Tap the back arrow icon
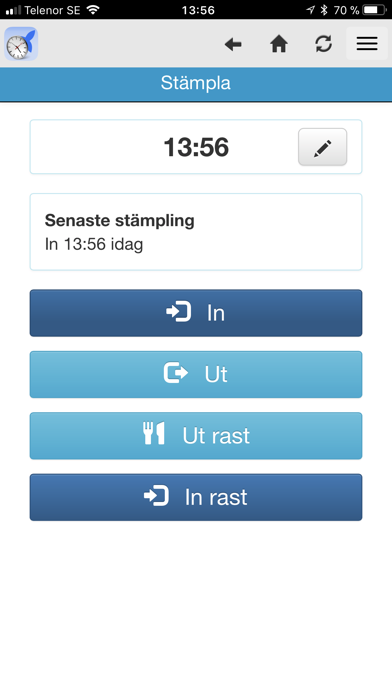Viewport: 392px width, 696px height. pyautogui.click(x=233, y=44)
